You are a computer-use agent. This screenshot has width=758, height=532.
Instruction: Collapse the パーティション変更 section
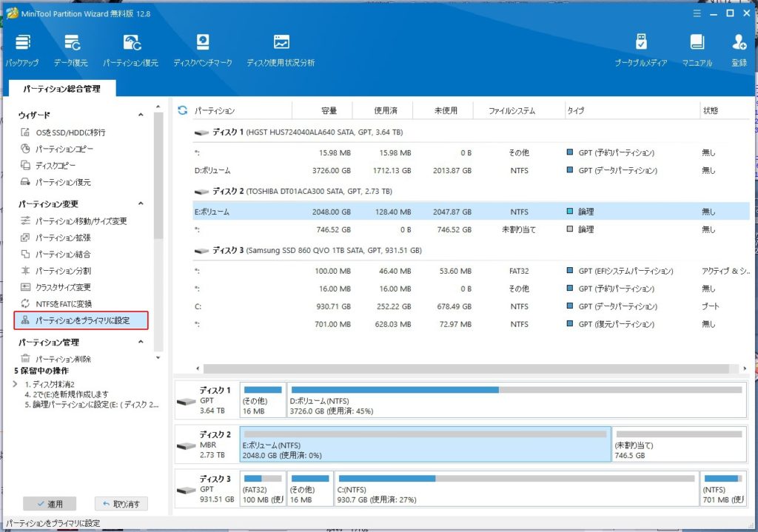click(141, 204)
